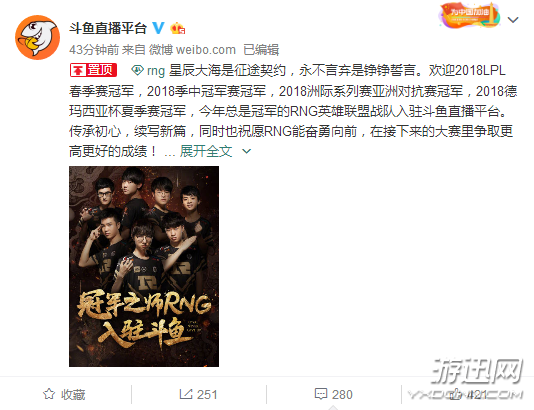Click the green diamond icon before rng
The height and width of the screenshot is (410, 534).
pos(137,70)
